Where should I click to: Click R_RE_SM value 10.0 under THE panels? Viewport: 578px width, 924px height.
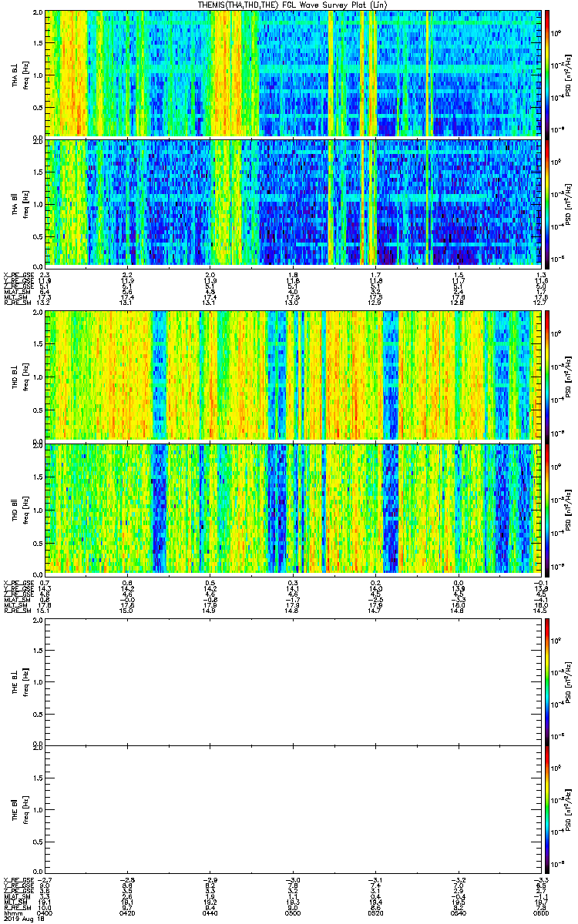pyautogui.click(x=45, y=908)
